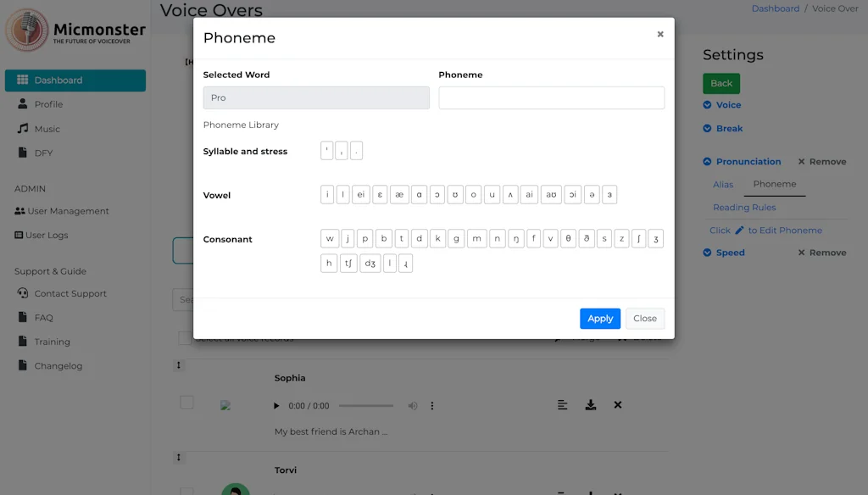Open the Reading Rules tab

[744, 208]
